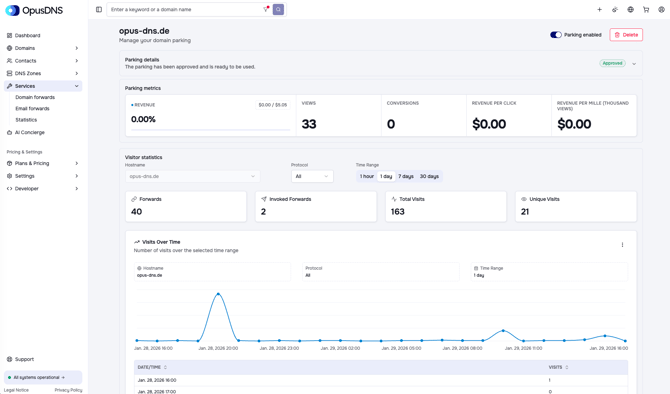Screen dimensions: 670x394
Task: Click the Domains globe icon
Action: [x=9, y=48]
